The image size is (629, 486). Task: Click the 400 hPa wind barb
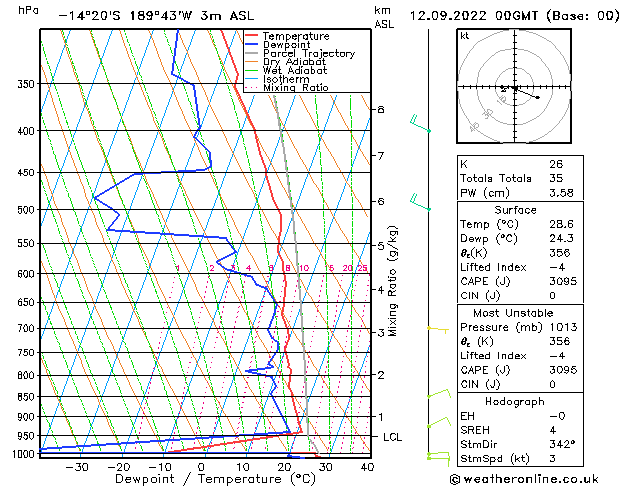pos(420,124)
